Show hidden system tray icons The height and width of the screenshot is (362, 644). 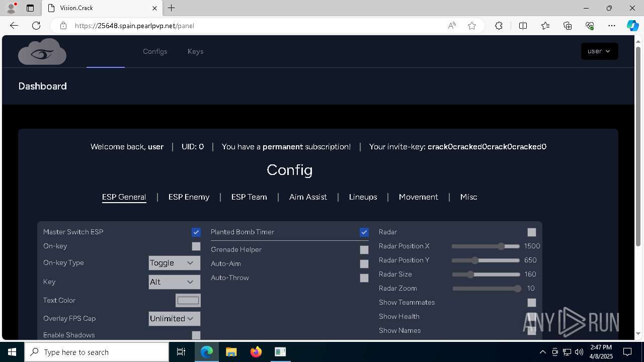pos(542,352)
